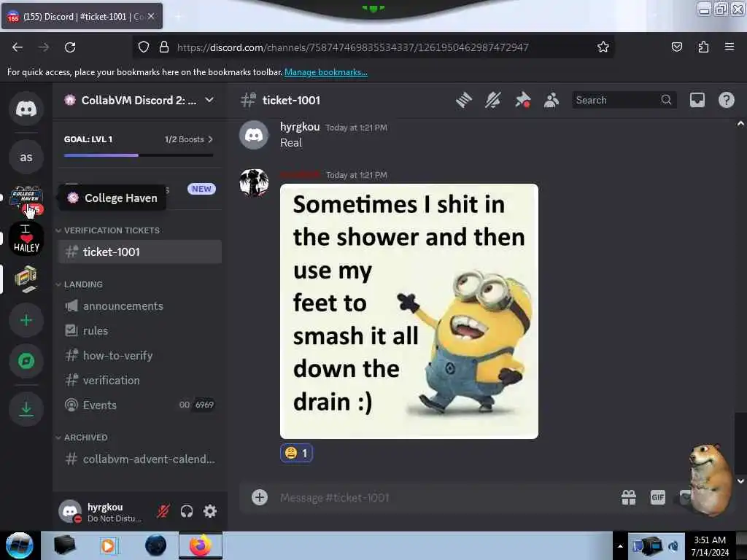Image resolution: width=747 pixels, height=560 pixels.
Task: Open Pocket save icon
Action: tap(676, 47)
